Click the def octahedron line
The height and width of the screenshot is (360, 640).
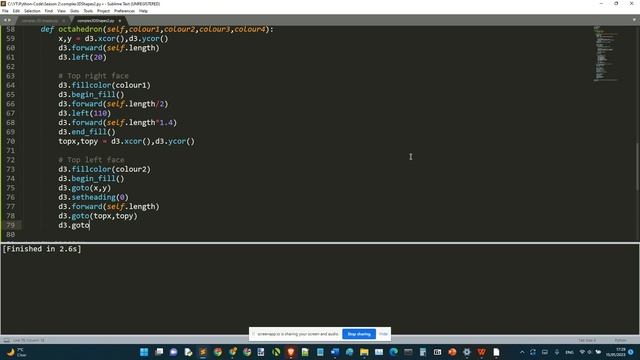[x=157, y=29]
